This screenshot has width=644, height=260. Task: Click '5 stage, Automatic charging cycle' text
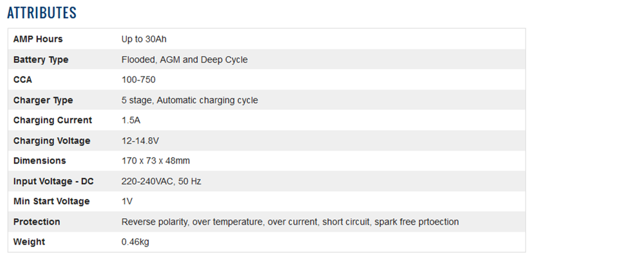[x=189, y=100]
